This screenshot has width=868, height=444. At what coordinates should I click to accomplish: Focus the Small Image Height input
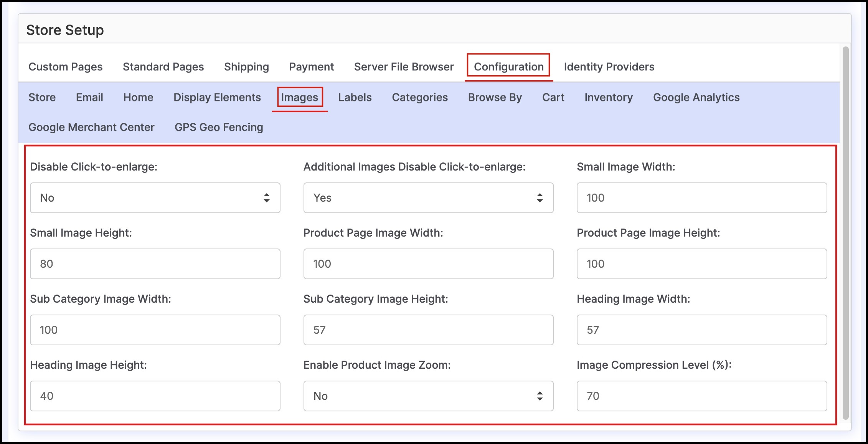point(155,264)
